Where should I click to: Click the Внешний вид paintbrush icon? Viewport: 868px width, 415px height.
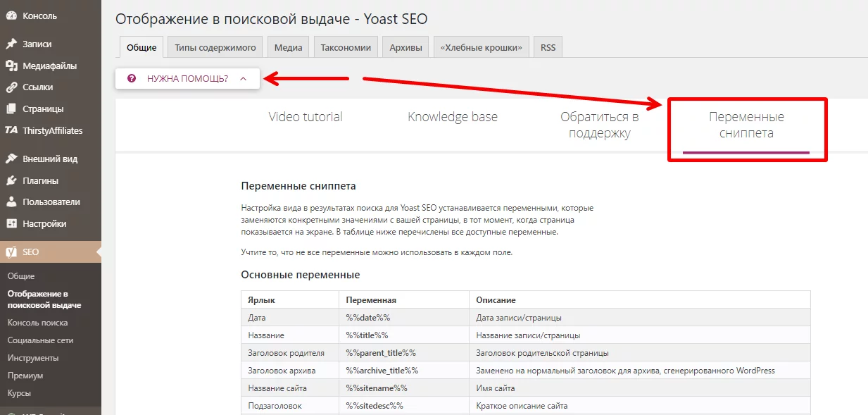tap(11, 159)
